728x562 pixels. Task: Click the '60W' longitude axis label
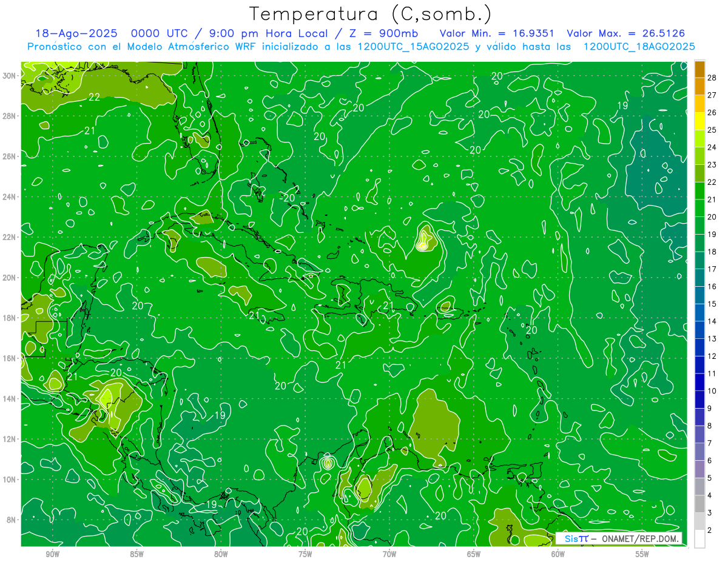click(x=558, y=554)
